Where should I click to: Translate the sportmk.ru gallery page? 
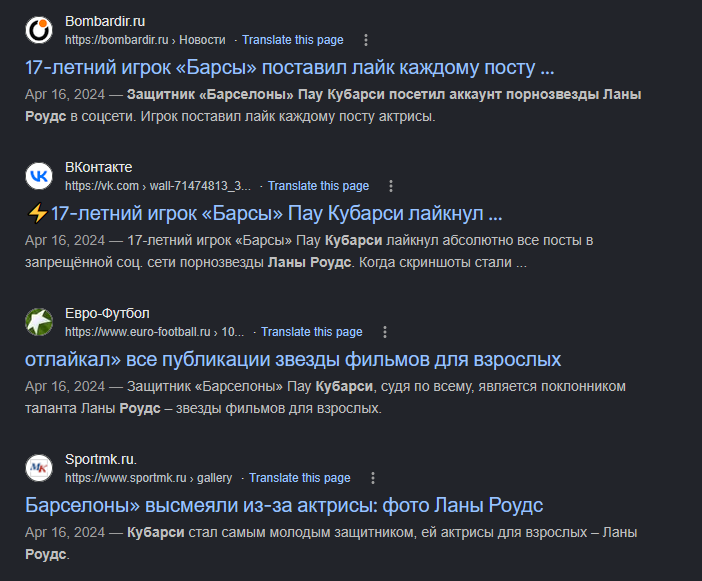(x=300, y=478)
